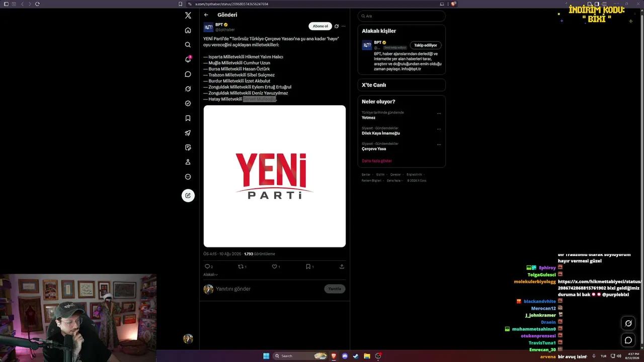Viewport: 644px width, 362px height.
Task: Click the Brave shields icon in address bar
Action: [x=454, y=4]
